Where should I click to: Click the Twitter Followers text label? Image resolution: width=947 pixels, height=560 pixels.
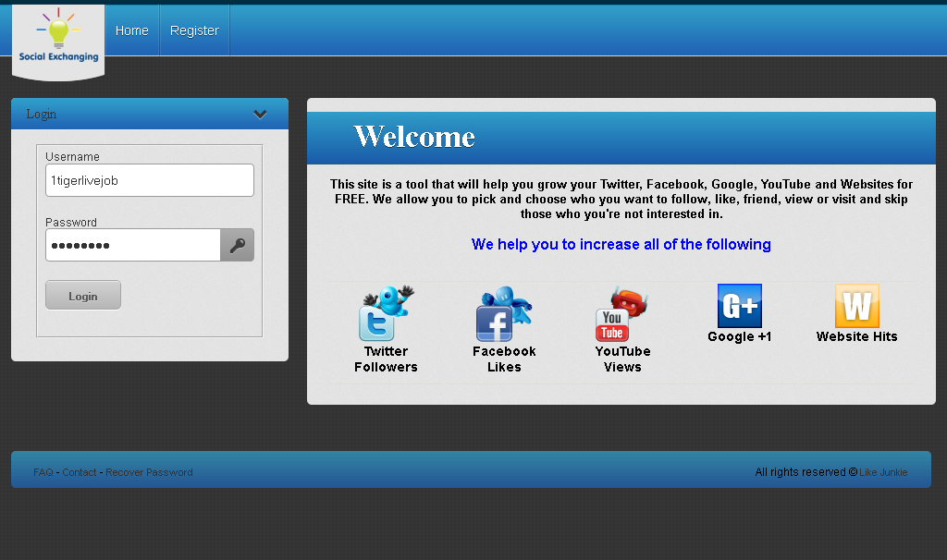[386, 359]
